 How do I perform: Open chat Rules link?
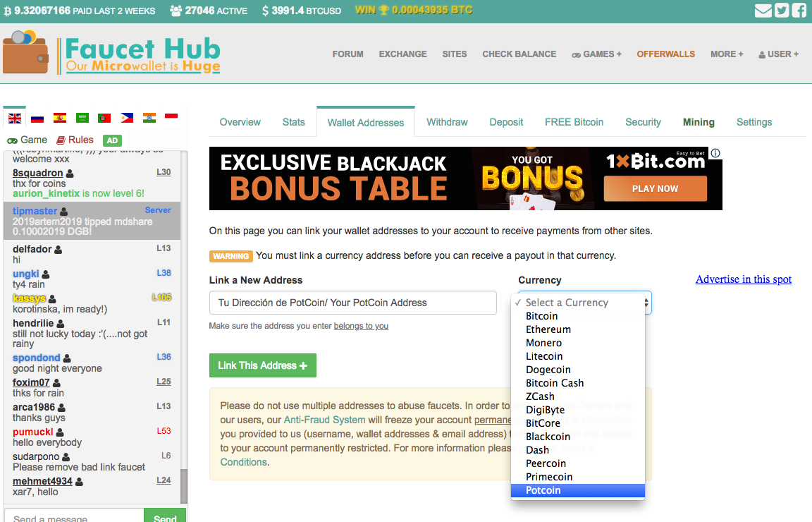coord(75,140)
